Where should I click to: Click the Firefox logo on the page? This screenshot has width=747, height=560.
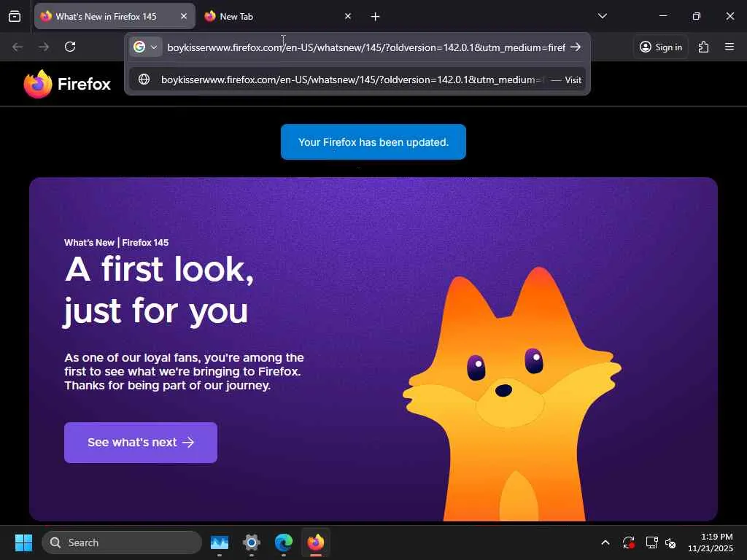(67, 85)
